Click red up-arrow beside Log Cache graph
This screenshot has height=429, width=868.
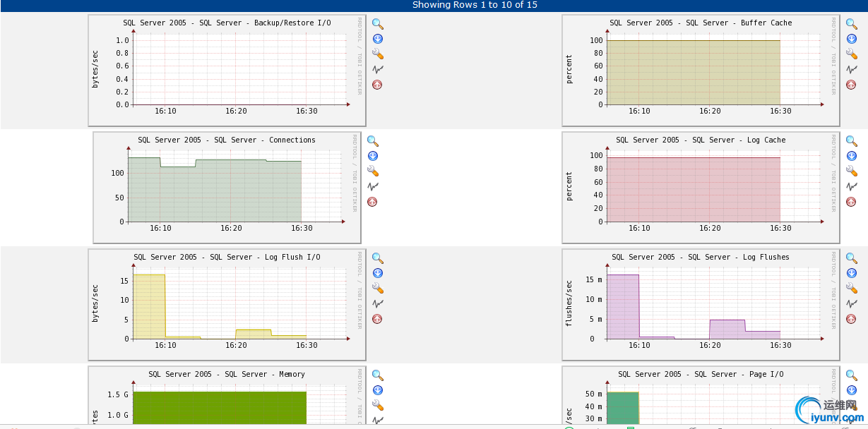[852, 202]
